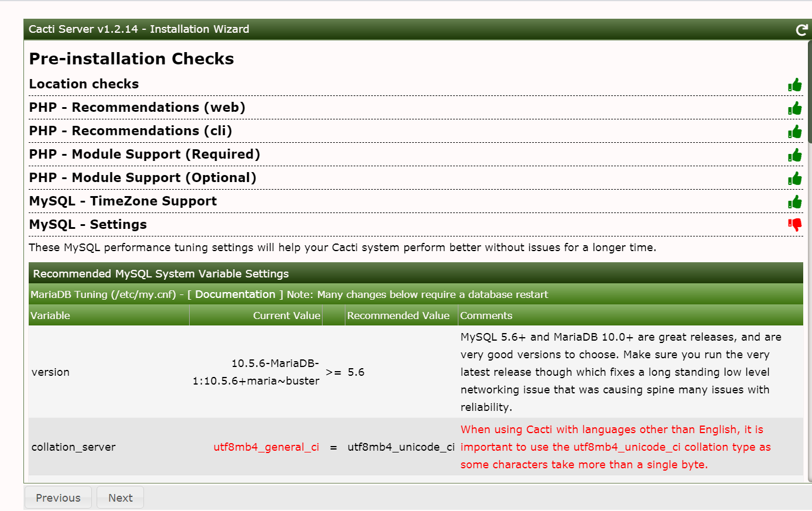Click the Recommended Value column header
This screenshot has width=812, height=511.
[402, 315]
